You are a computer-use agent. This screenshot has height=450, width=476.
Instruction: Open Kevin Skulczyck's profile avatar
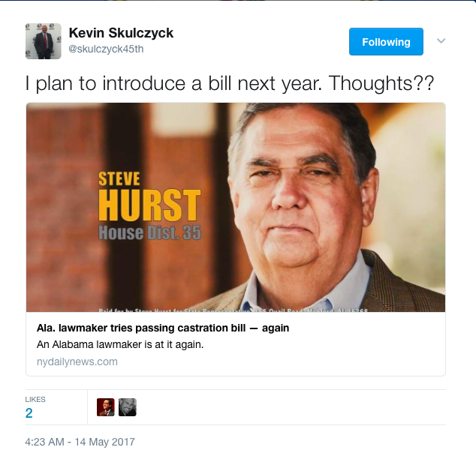tap(44, 41)
